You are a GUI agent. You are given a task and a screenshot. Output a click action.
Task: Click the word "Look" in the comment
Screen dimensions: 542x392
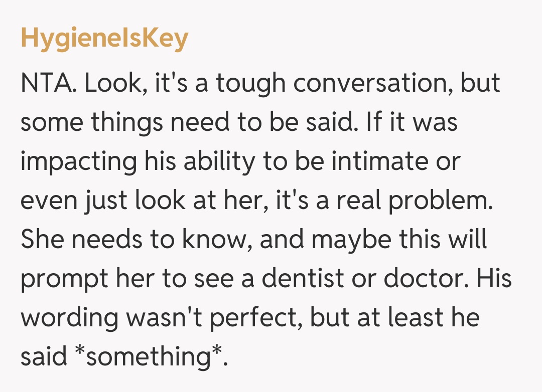[109, 83]
